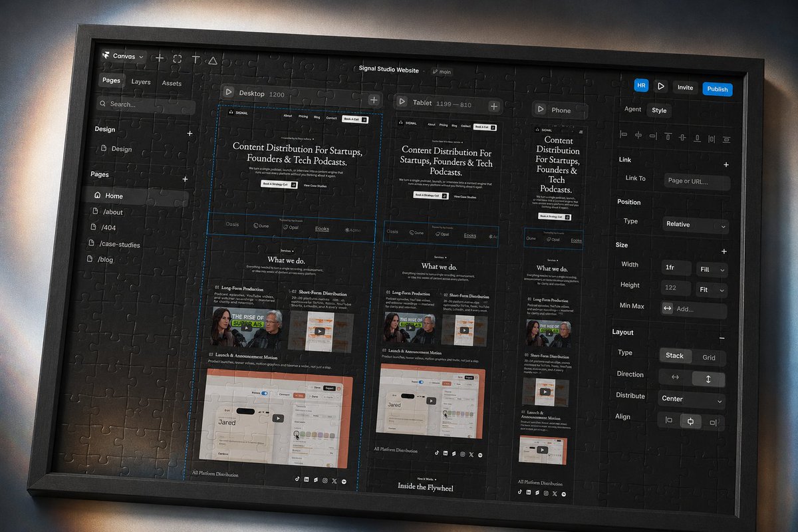Click the TikTok icon in Desktop frame footer
Image resolution: width=798 pixels, height=532 pixels.
[297, 479]
